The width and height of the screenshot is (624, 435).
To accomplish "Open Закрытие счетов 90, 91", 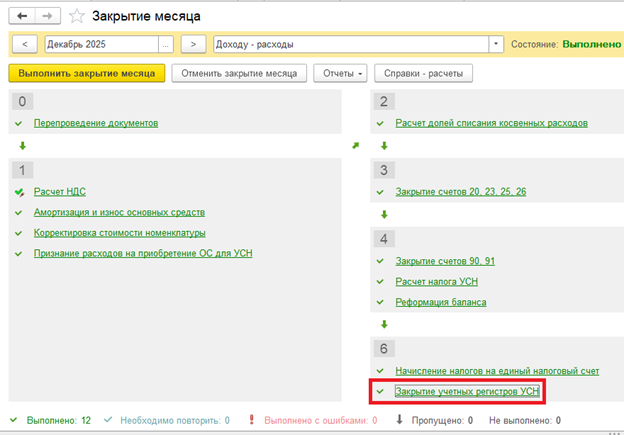I will [x=445, y=261].
